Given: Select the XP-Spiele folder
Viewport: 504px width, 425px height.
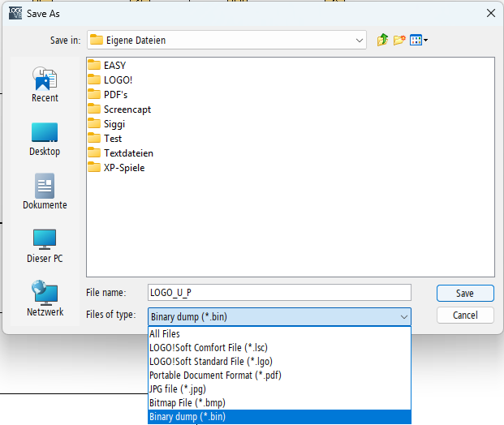Looking at the screenshot, I should pos(116,168).
